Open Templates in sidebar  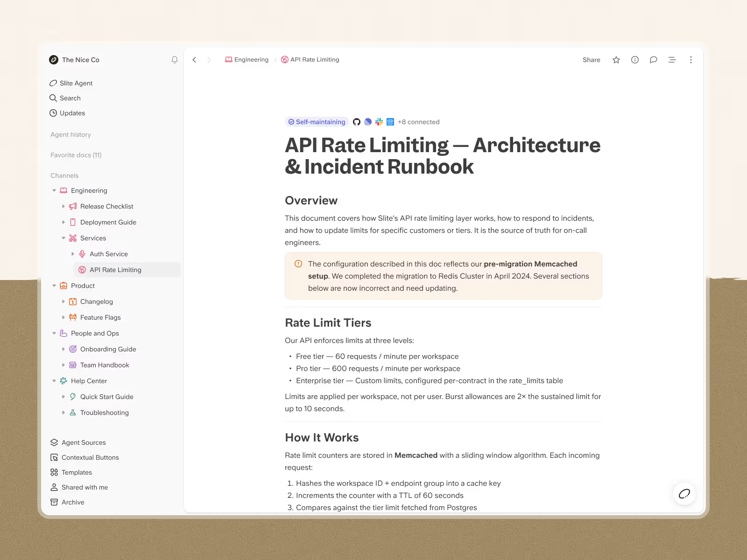pyautogui.click(x=71, y=472)
